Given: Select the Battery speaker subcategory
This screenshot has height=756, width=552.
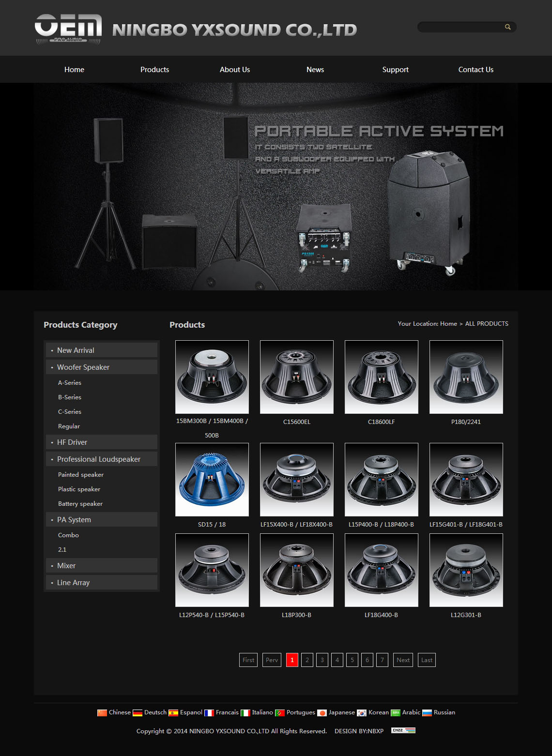Looking at the screenshot, I should pos(80,503).
